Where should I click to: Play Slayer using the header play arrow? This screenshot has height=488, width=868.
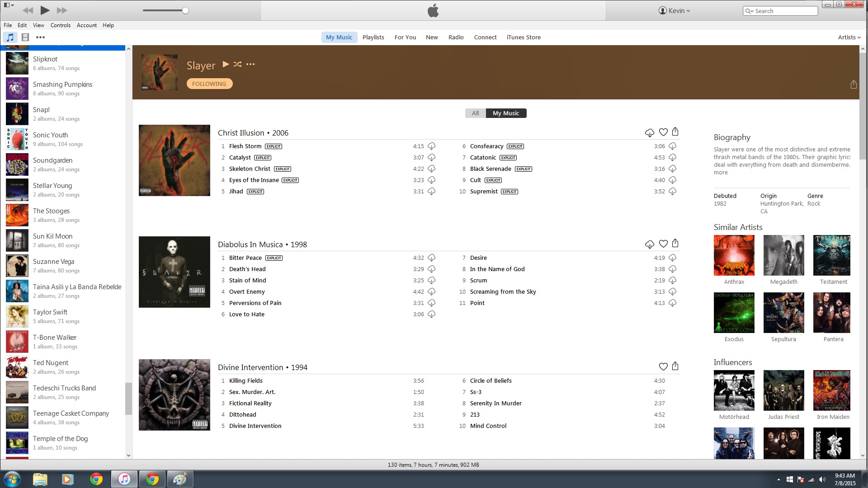(226, 64)
